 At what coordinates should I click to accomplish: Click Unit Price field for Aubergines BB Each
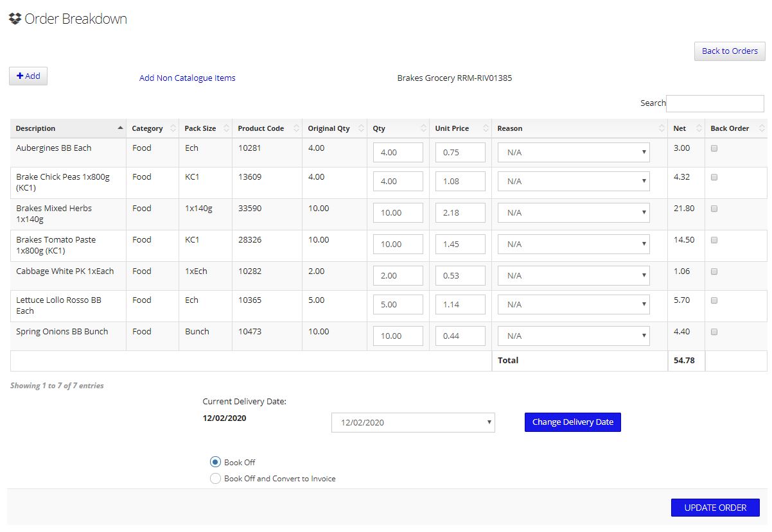pyautogui.click(x=461, y=153)
